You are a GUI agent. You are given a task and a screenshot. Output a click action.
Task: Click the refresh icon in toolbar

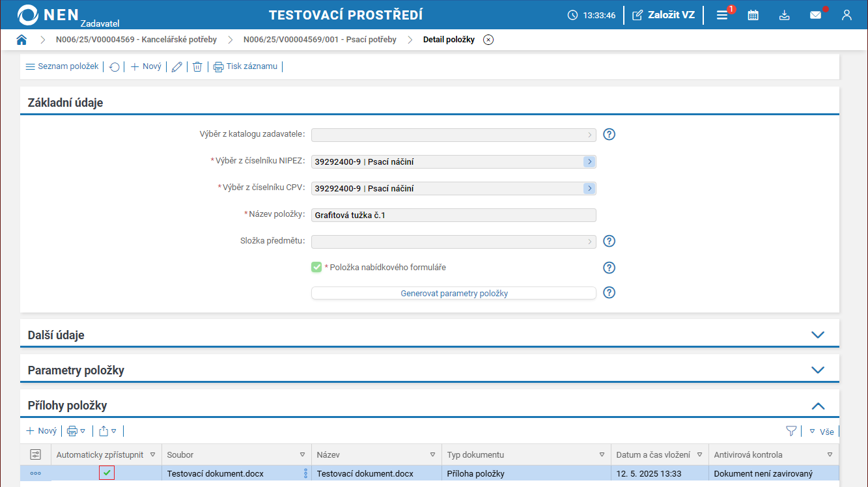(x=115, y=66)
